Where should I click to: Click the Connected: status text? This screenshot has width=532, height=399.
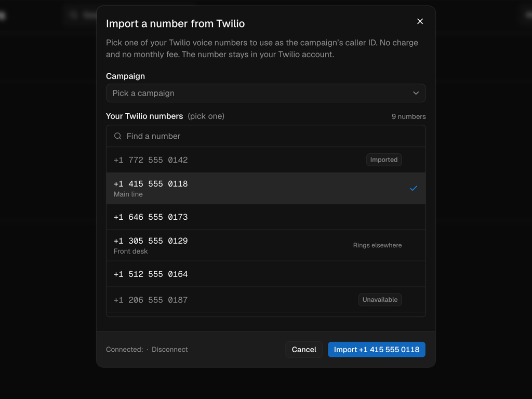click(x=125, y=350)
